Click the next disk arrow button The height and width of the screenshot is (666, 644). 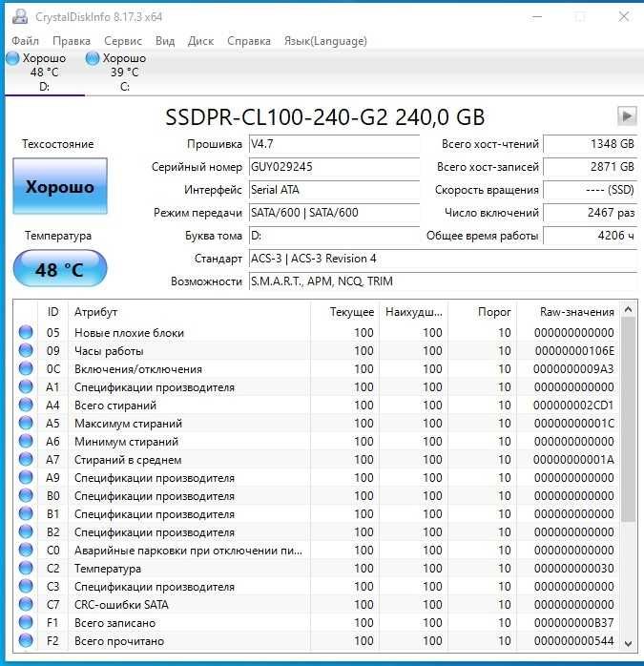pyautogui.click(x=627, y=116)
